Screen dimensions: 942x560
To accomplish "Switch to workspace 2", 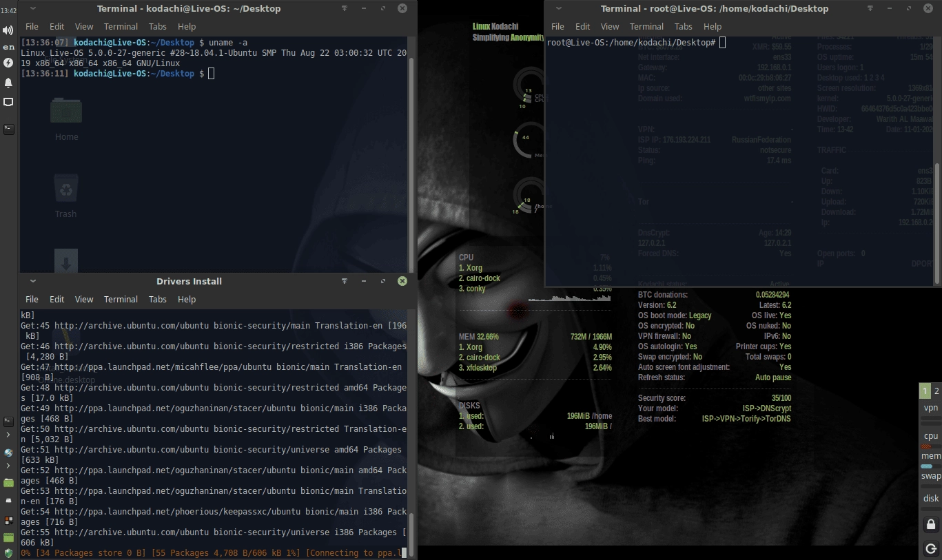I will click(936, 391).
